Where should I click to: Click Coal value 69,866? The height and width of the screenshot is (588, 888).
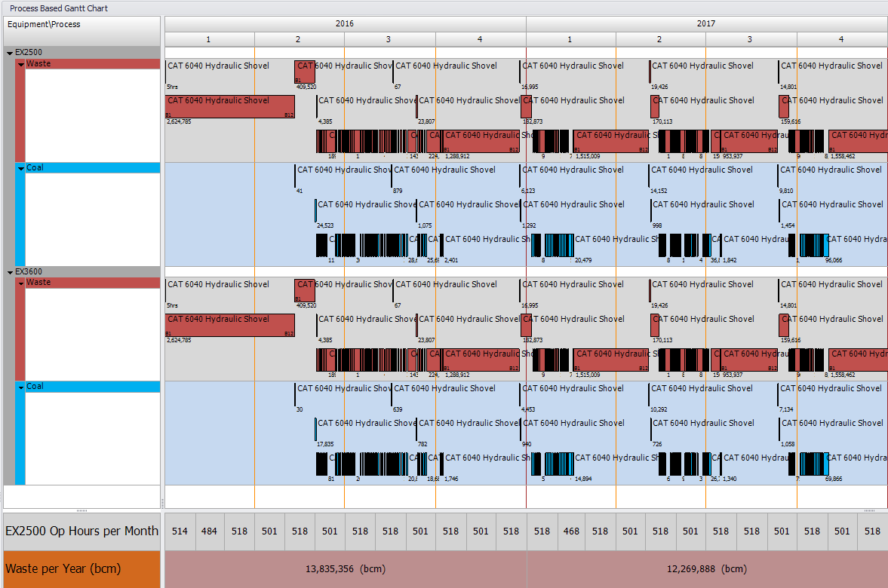click(834, 479)
